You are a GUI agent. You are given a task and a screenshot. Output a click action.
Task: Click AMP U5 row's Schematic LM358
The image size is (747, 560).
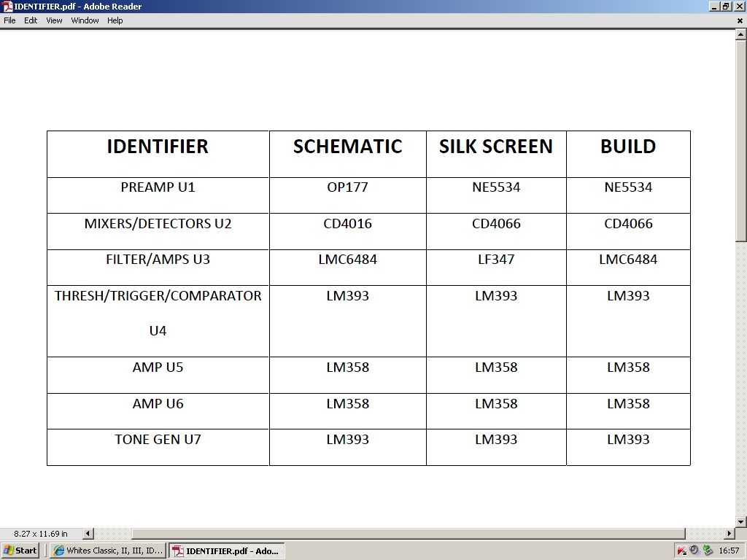pos(347,367)
